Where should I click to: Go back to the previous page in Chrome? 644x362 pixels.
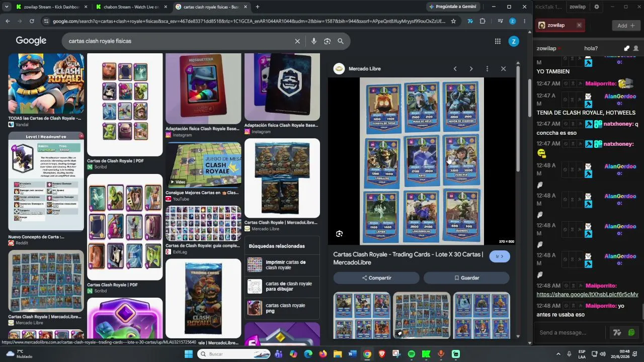8,21
